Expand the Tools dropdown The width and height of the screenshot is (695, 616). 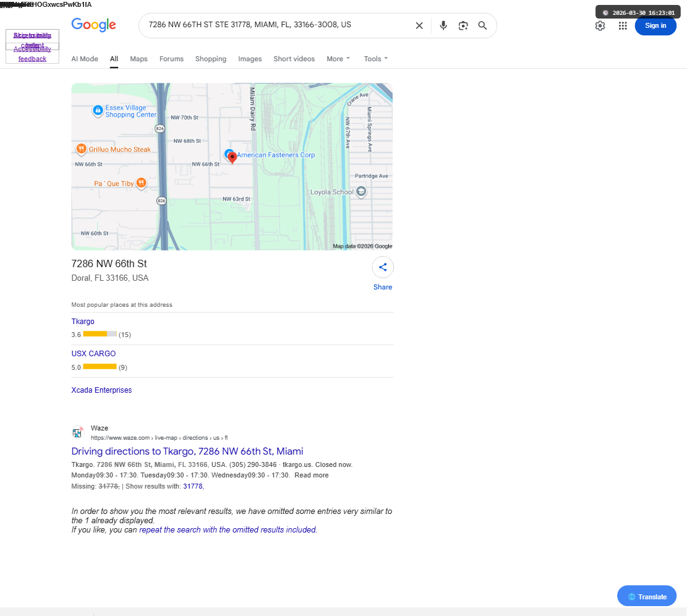click(376, 59)
